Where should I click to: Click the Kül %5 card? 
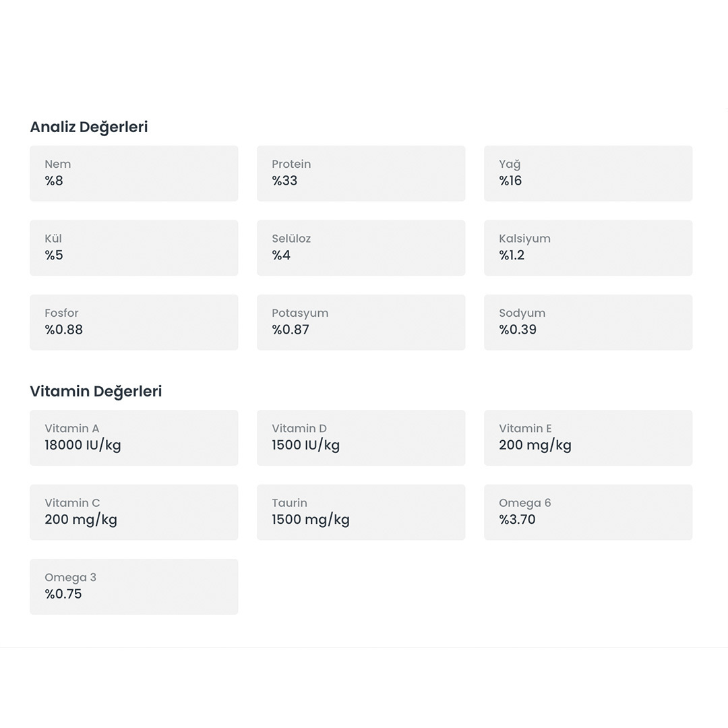(133, 247)
